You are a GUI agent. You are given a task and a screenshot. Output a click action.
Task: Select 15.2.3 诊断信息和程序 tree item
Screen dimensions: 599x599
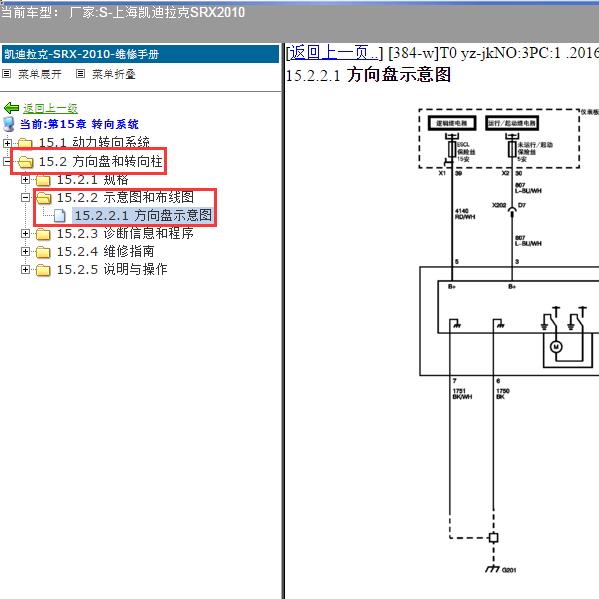coord(125,233)
